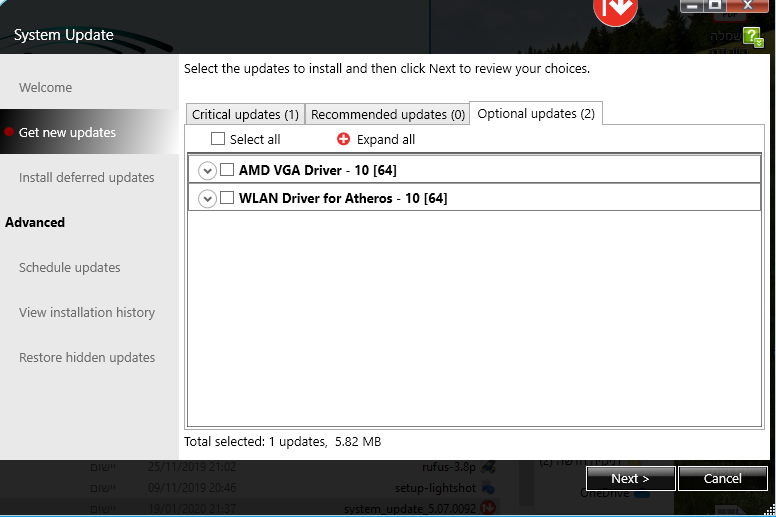Minimize the System Update window
This screenshot has width=776, height=517.
coord(692,5)
